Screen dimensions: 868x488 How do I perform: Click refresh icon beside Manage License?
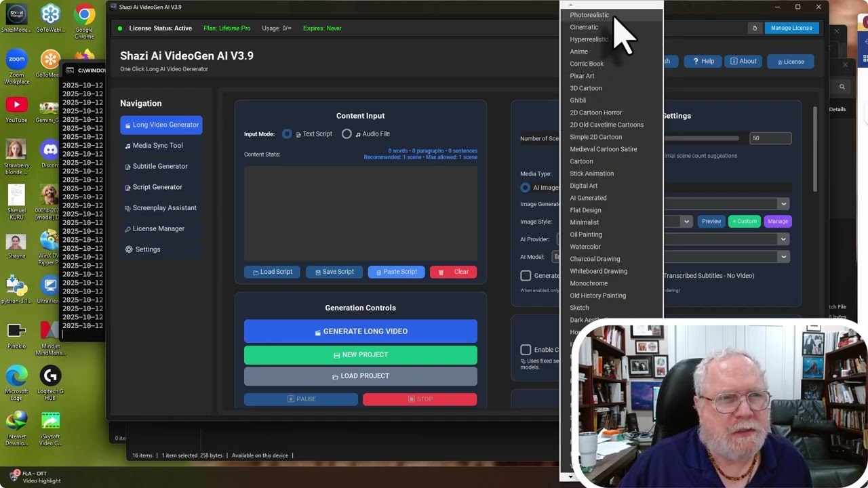pyautogui.click(x=755, y=28)
